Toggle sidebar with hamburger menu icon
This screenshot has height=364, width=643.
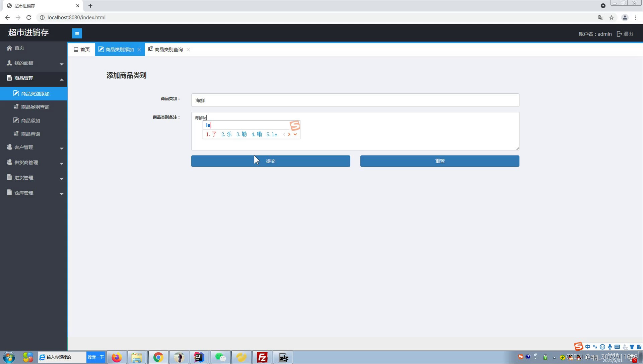coord(77,33)
